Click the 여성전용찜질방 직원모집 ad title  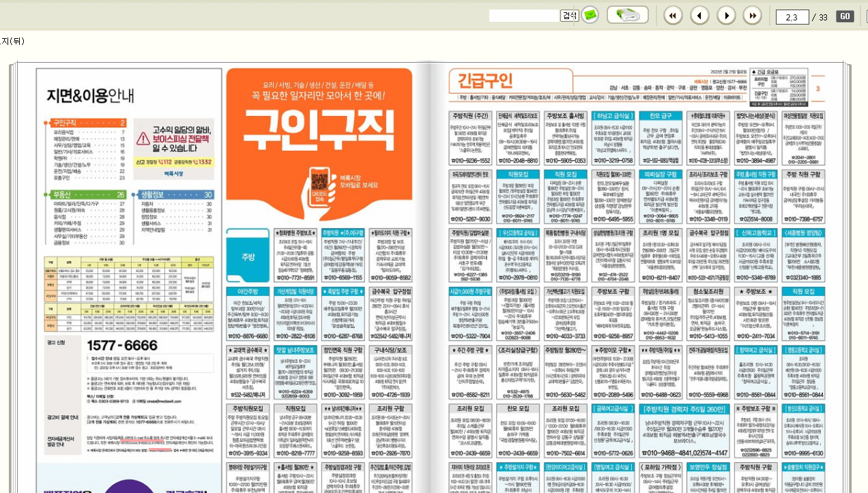[x=804, y=116]
